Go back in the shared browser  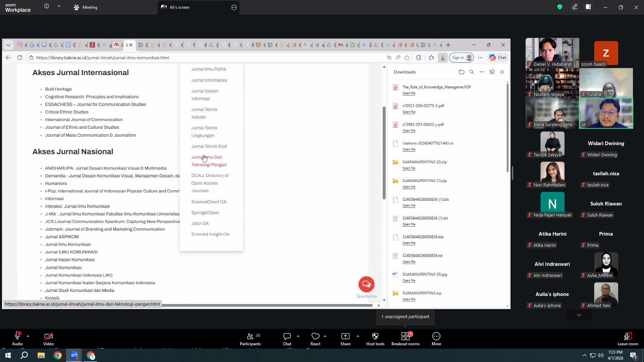tap(8, 58)
